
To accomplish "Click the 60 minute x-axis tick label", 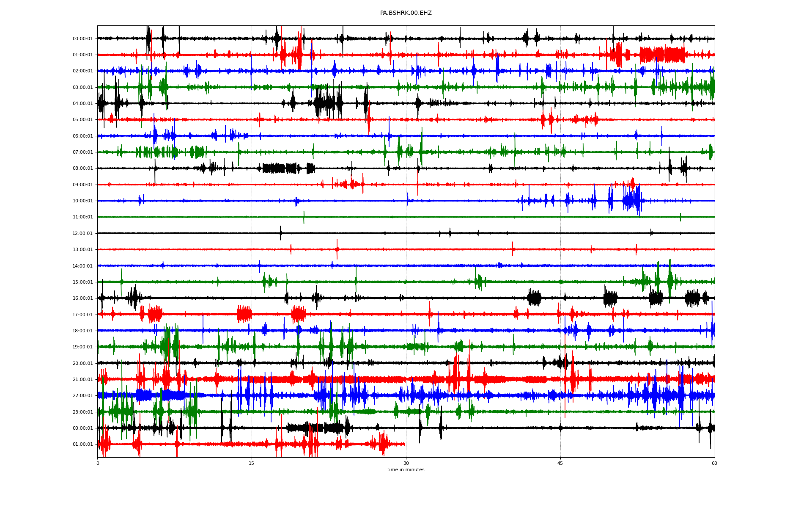I will coord(714,463).
